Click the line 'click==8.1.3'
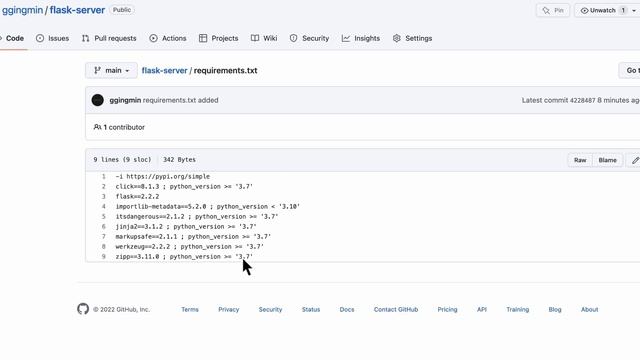This screenshot has width=640, height=360. (x=184, y=187)
